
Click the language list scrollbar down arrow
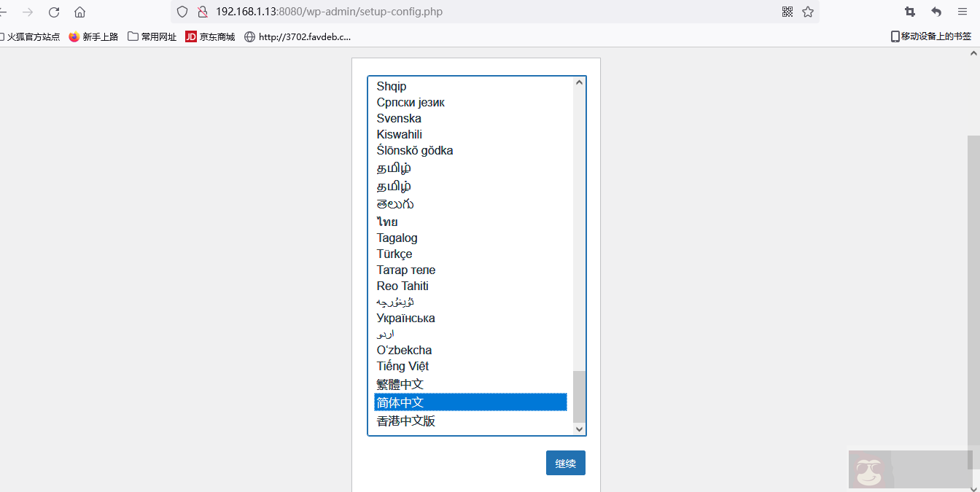[579, 429]
